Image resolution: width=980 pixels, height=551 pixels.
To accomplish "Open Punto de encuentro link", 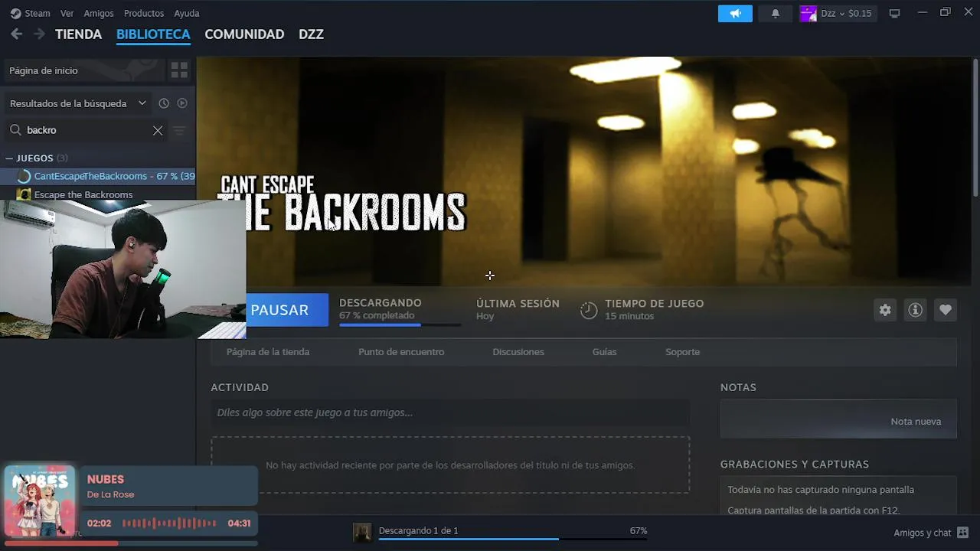I will tap(401, 352).
